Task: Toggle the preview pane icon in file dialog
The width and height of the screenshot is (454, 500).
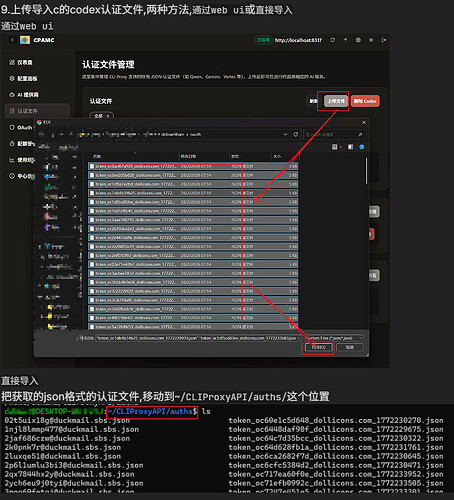Action: pyautogui.click(x=350, y=147)
